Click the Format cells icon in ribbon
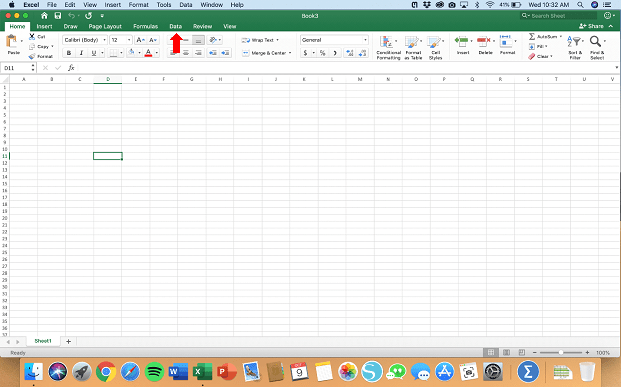This screenshot has width=621, height=388. tap(505, 41)
